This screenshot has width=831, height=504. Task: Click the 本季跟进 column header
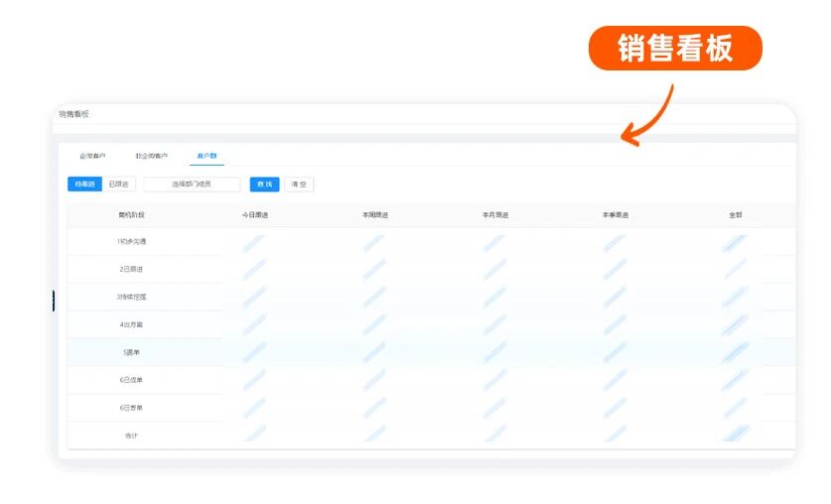[615, 215]
